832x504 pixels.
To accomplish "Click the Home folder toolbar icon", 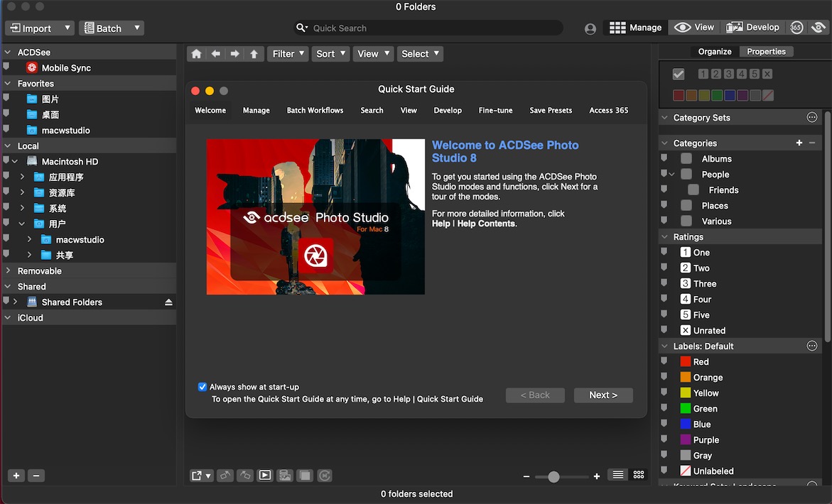I will tap(196, 53).
